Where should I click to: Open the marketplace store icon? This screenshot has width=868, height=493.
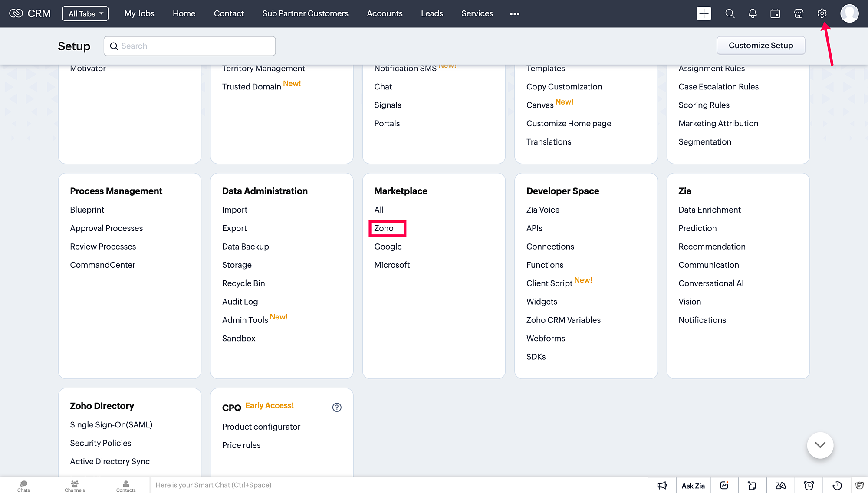(x=799, y=13)
